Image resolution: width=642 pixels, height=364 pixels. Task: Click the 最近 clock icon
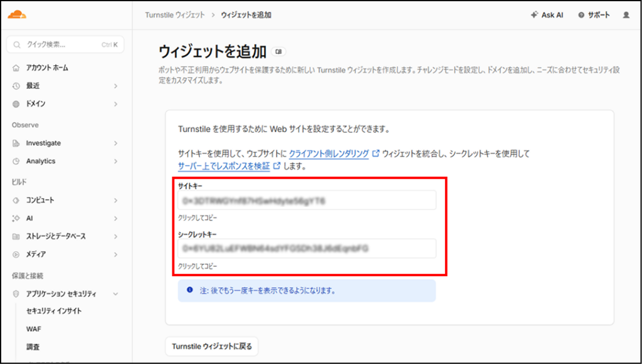tap(16, 86)
